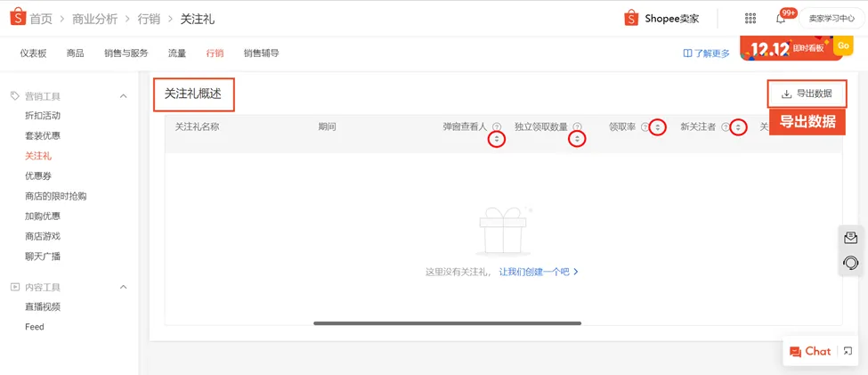Screen dimensions: 868x375
Task: Click the Shopee卖家 logo
Action: pos(661,19)
